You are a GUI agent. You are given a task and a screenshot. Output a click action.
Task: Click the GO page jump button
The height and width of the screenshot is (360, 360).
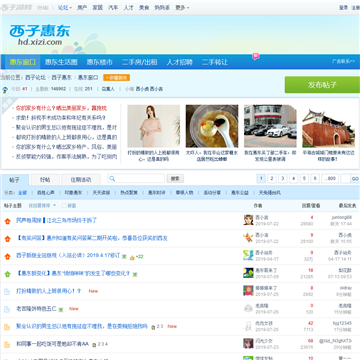(355, 179)
